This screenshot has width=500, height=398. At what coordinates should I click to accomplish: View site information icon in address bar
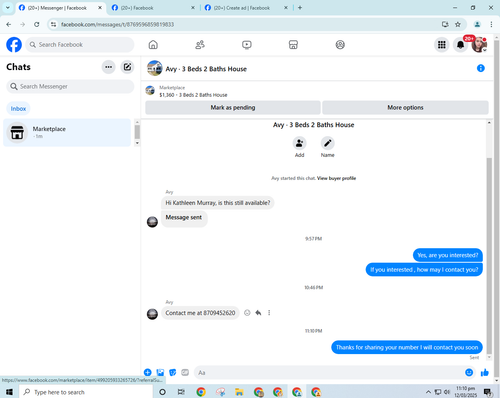click(53, 24)
